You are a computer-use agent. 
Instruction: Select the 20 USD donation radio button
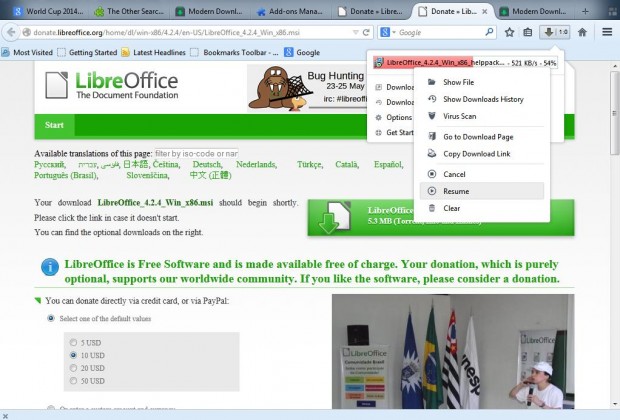(x=73, y=368)
